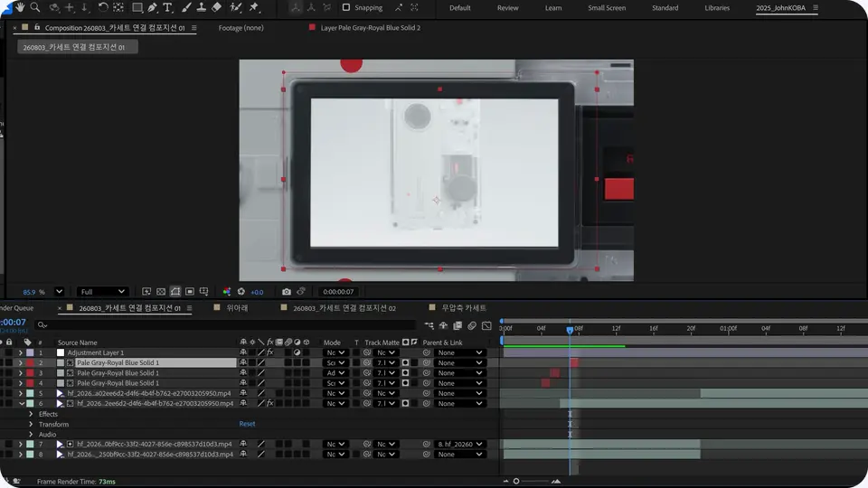Click the show channel RGB icon
The height and width of the screenshot is (488, 868).
[226, 292]
